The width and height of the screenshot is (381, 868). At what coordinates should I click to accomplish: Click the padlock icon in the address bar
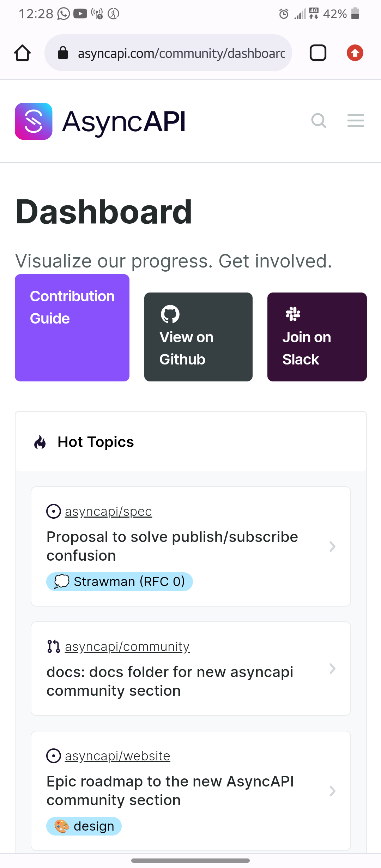coord(63,53)
